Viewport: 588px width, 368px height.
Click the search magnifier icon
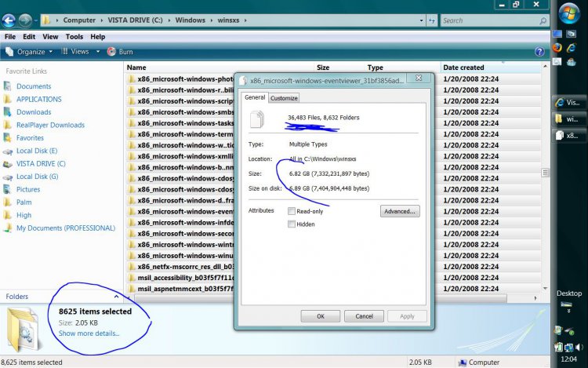(543, 21)
